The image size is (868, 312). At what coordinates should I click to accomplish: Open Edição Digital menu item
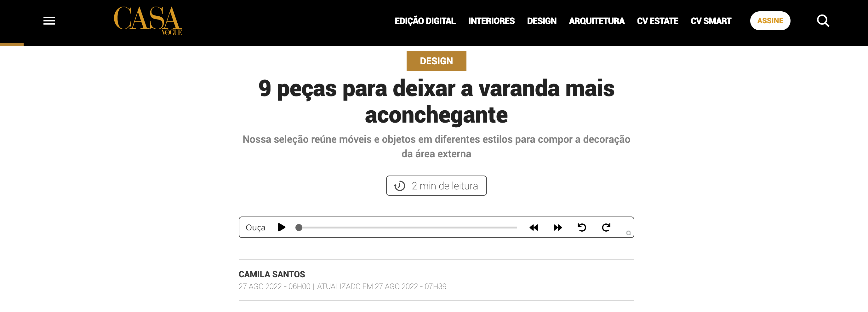(x=425, y=21)
